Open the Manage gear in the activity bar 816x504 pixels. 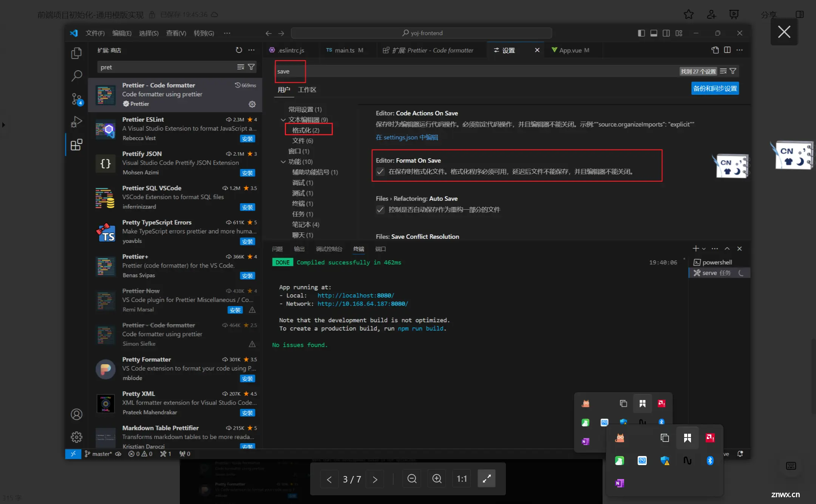click(x=76, y=437)
